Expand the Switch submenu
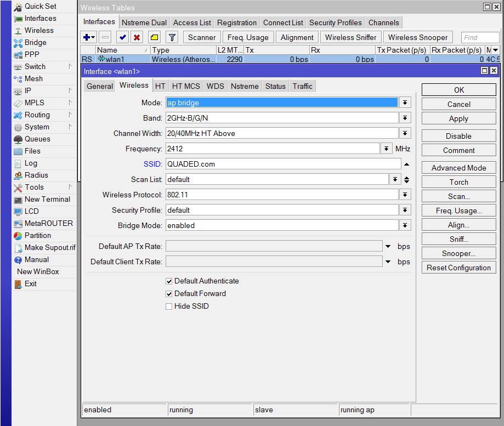This screenshot has height=426, width=504. click(x=70, y=66)
